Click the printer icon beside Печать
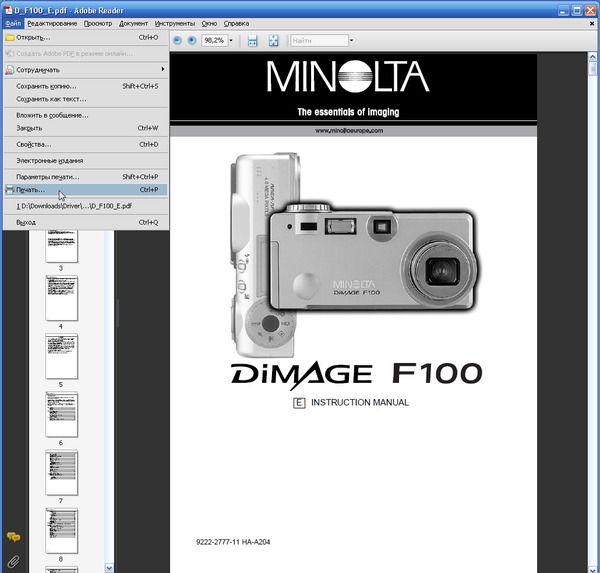600x573 pixels. (10, 190)
